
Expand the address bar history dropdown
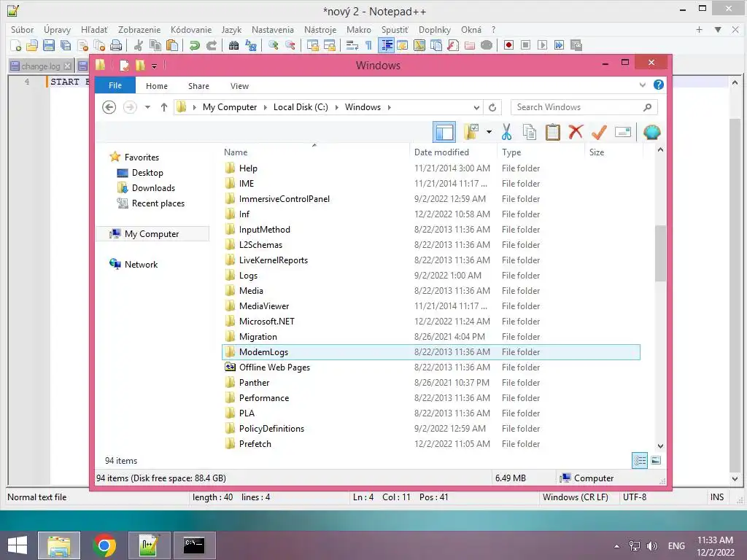[x=476, y=107]
